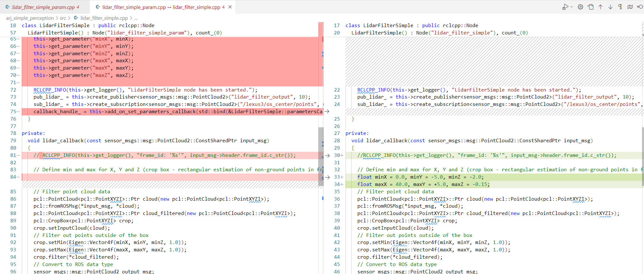Click the get_parameter("minZ", minZ) line
Screen dimensions: 644x274
tap(84, 54)
